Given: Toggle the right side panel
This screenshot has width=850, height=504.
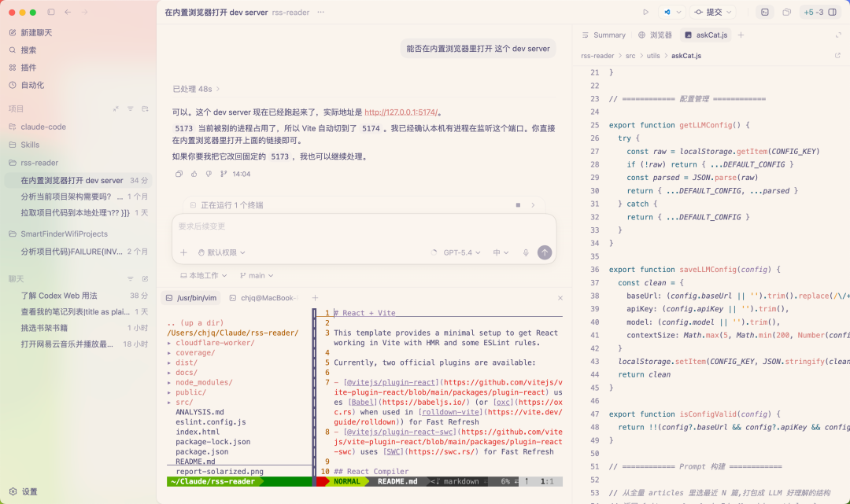Looking at the screenshot, I should 833,12.
